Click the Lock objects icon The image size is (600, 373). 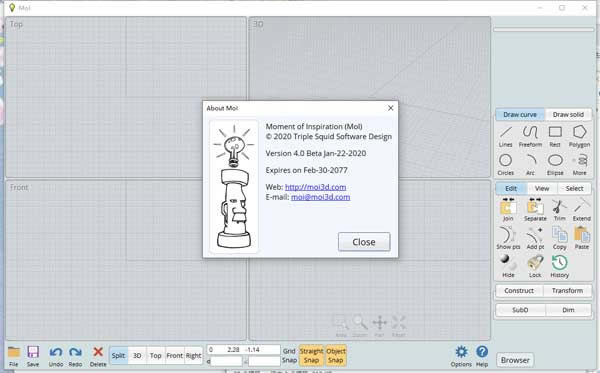[535, 266]
